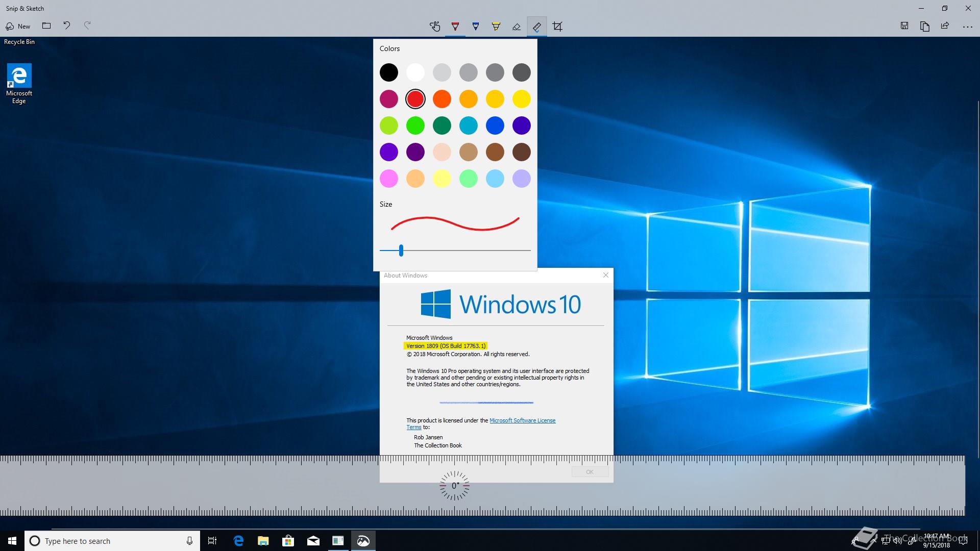Open a file with the folder icon
980x551 pixels.
click(x=46, y=26)
